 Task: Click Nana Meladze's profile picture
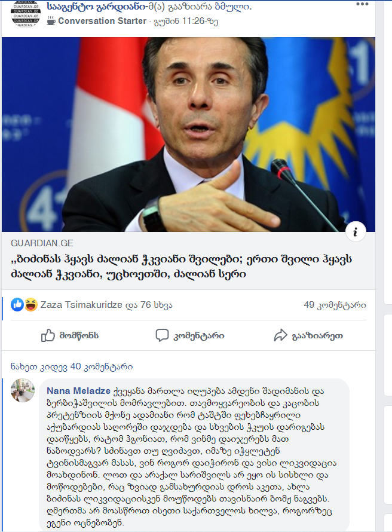[x=23, y=390]
